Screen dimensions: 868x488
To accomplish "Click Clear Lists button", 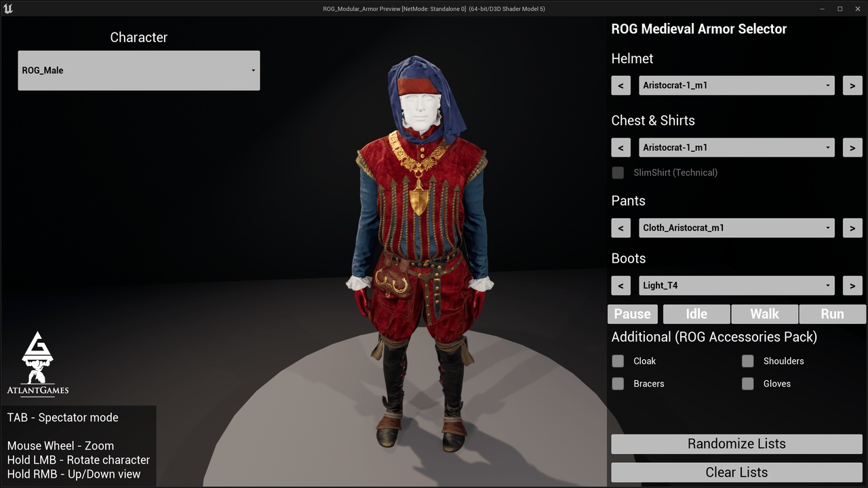I will [736, 472].
